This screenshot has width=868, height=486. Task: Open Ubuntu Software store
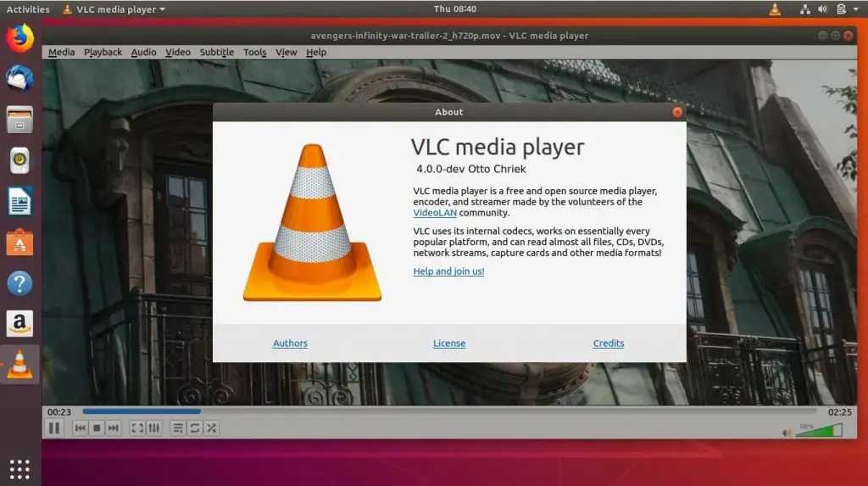click(x=20, y=243)
